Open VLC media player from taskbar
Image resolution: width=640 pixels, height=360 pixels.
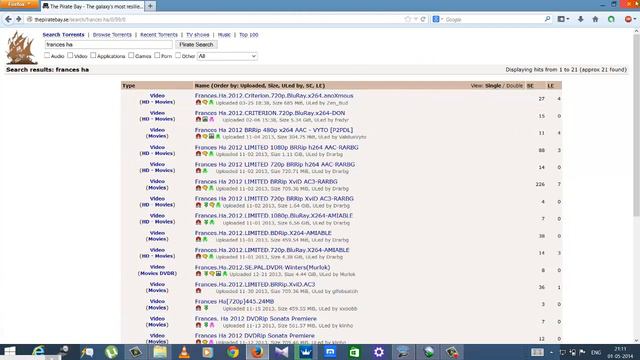[x=184, y=352]
